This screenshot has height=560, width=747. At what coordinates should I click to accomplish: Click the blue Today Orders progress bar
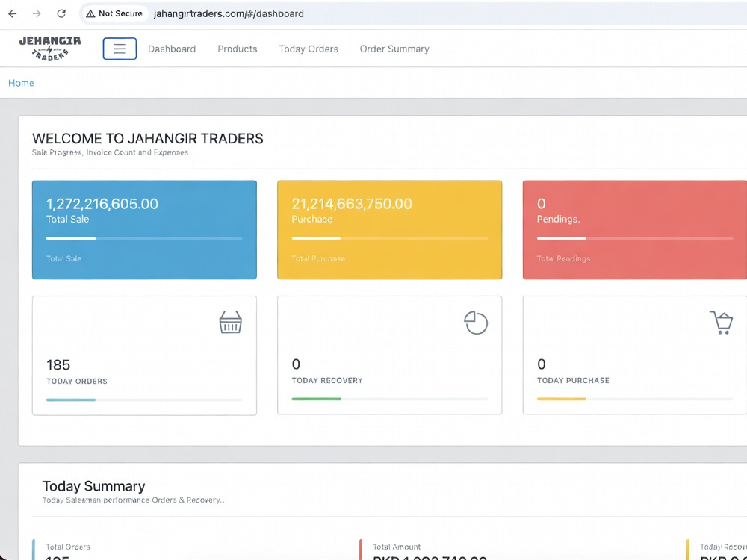144,400
